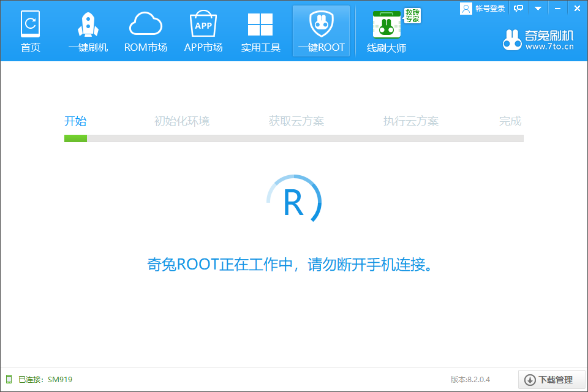Click the 版本:8.2.0.4 version label
The image size is (588, 392).
470,380
